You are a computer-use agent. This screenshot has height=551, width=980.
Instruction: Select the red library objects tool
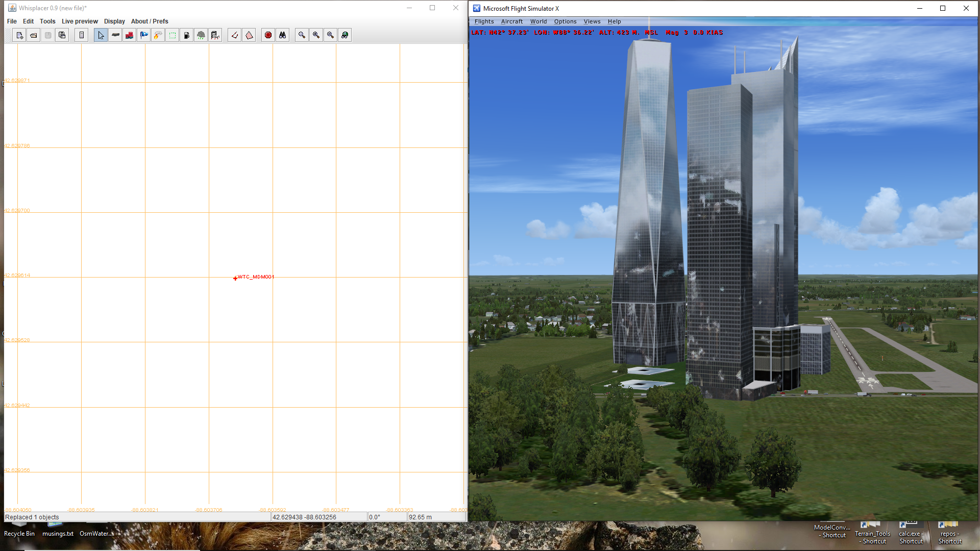130,35
